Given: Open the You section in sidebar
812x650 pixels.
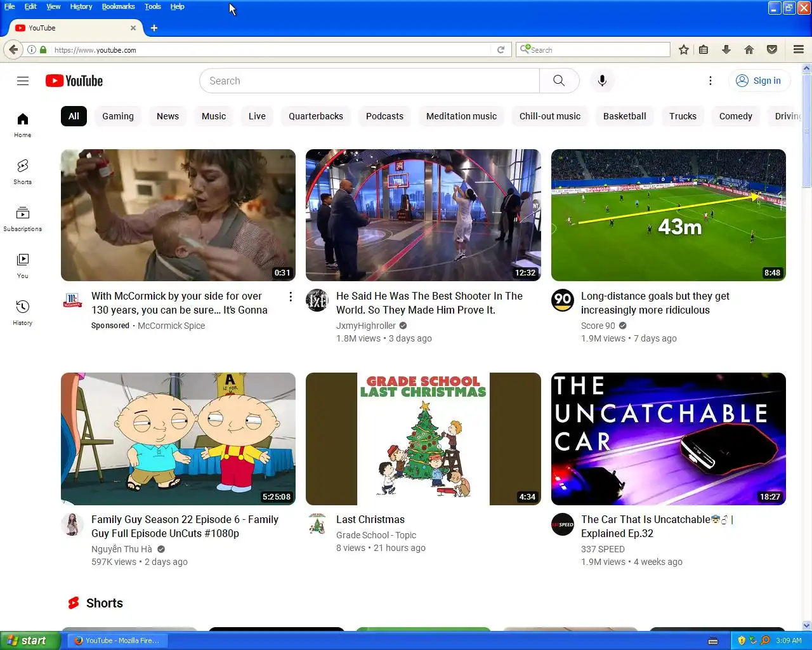Looking at the screenshot, I should pos(23,265).
